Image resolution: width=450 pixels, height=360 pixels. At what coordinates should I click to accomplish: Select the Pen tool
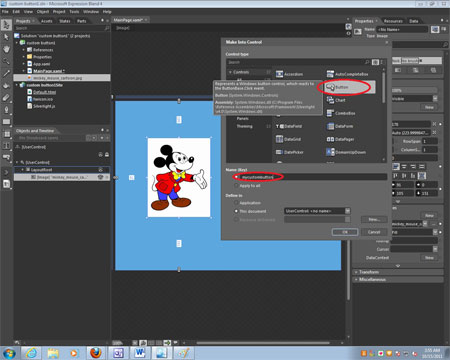click(6, 110)
